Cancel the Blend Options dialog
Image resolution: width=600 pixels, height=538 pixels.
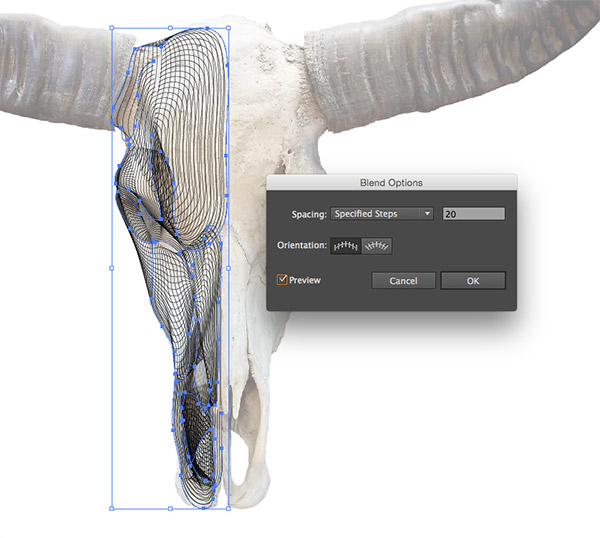tap(403, 281)
